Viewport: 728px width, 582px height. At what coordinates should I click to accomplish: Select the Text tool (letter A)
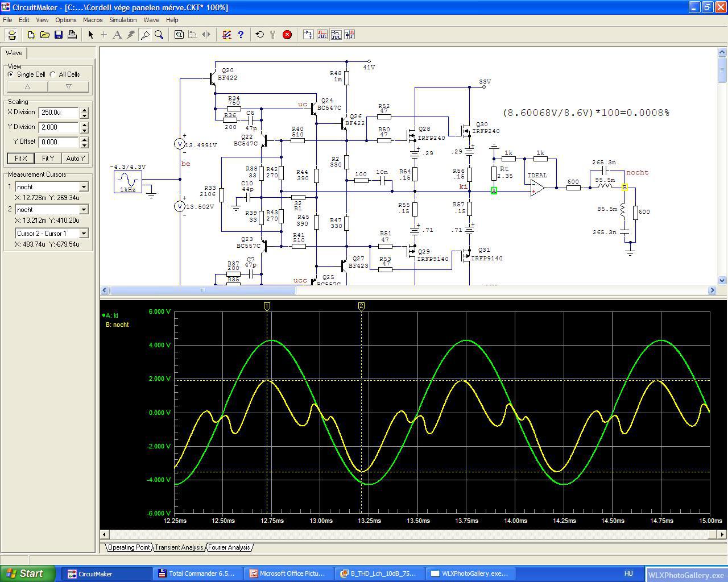(117, 35)
